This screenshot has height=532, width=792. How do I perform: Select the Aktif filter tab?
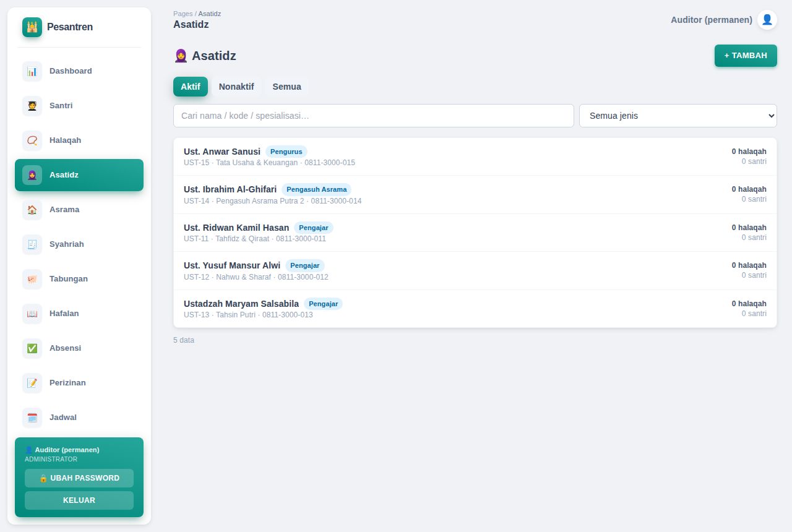(x=191, y=87)
